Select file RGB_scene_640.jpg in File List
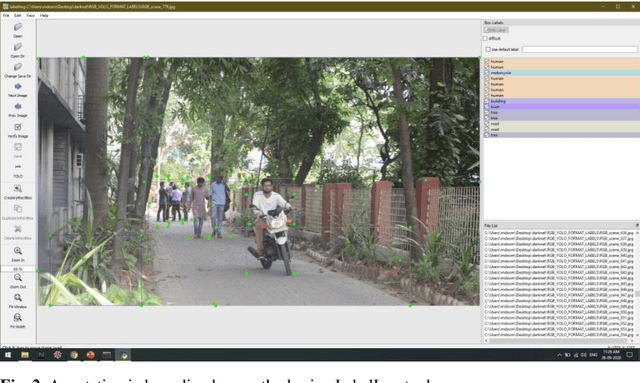640x383 pixels. (559, 255)
